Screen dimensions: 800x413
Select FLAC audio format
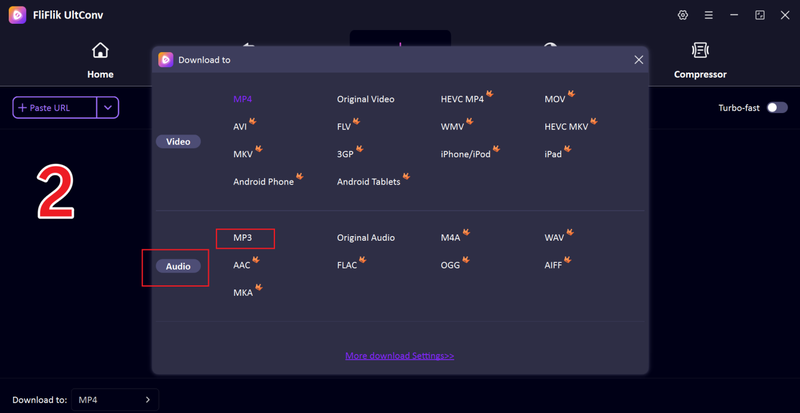(347, 265)
